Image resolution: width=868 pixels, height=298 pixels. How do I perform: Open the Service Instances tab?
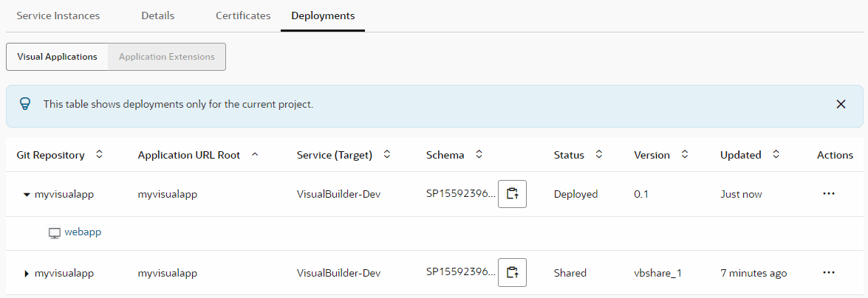coord(58,15)
